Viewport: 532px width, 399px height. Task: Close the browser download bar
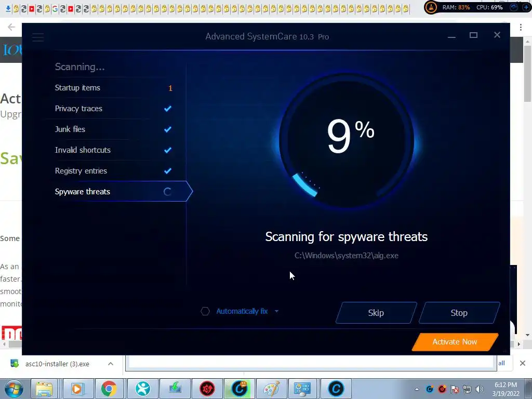pyautogui.click(x=523, y=363)
